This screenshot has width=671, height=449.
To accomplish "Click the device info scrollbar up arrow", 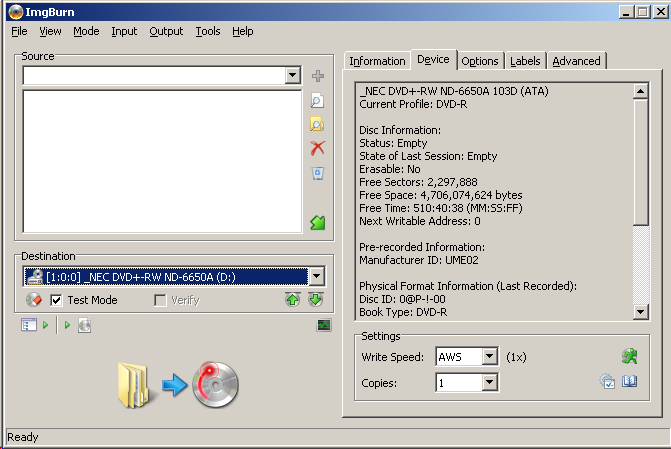I will click(641, 91).
